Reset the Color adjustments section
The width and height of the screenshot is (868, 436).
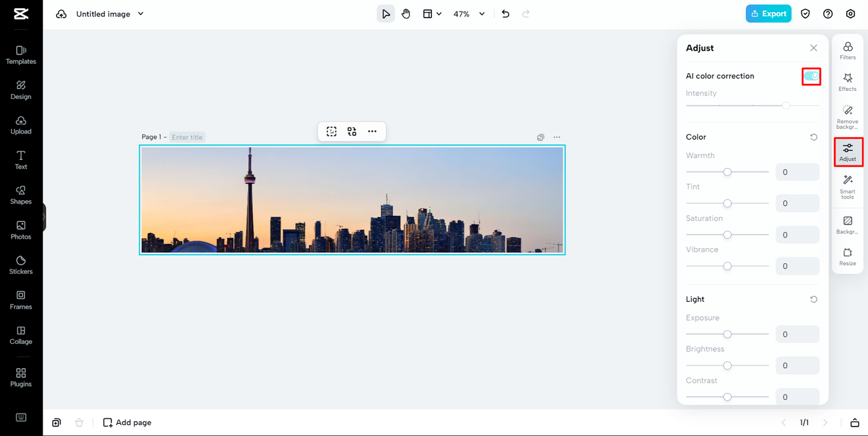click(x=814, y=137)
